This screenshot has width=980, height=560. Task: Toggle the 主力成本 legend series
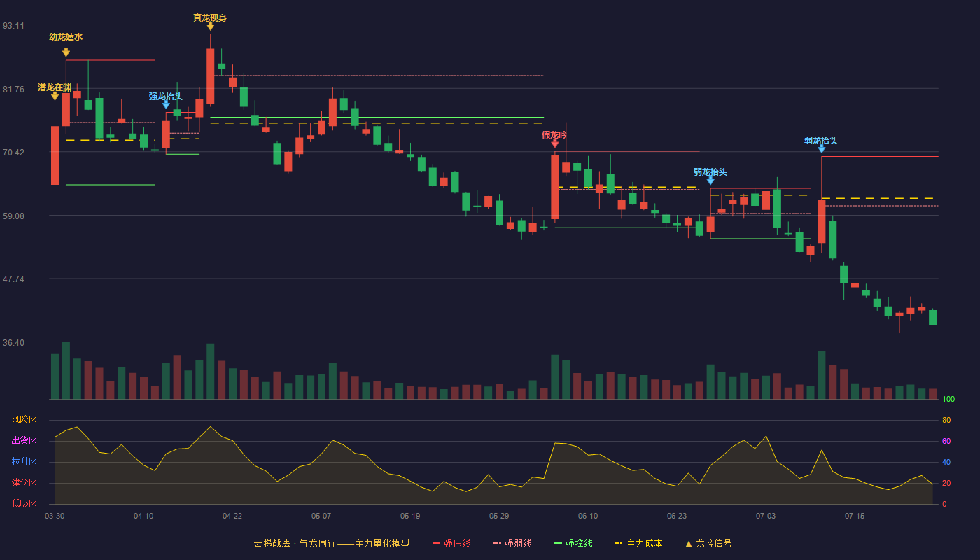pos(638,543)
